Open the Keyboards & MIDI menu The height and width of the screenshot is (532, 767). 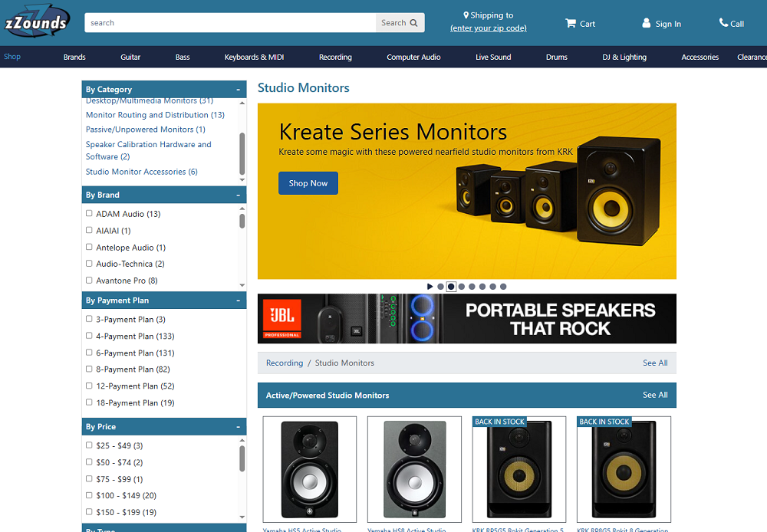[x=254, y=57]
